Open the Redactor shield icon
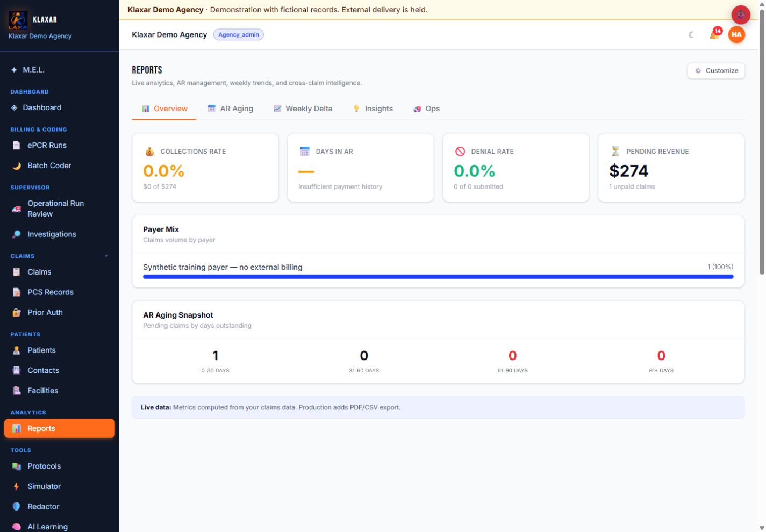 click(x=17, y=507)
